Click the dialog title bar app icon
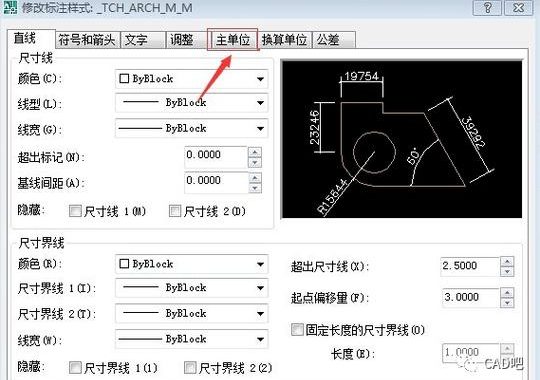540x380 pixels. tap(10, 7)
